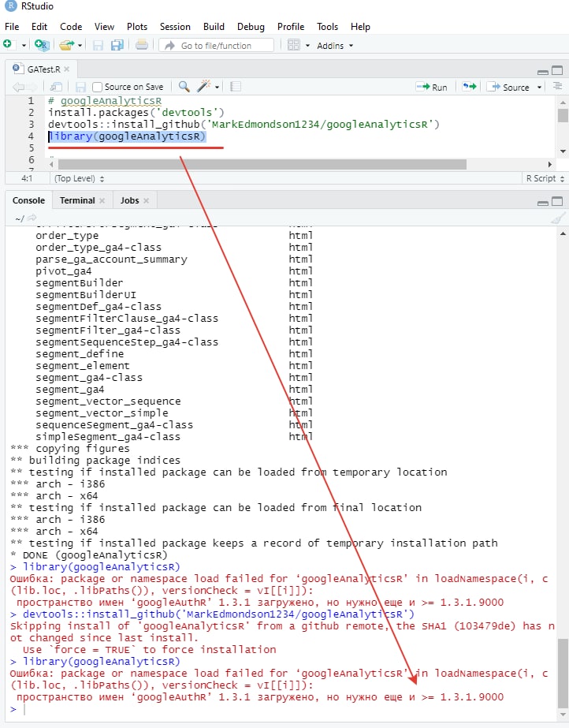Open the R Script file type dropdown
Image resolution: width=569 pixels, height=728 pixels.
point(545,178)
